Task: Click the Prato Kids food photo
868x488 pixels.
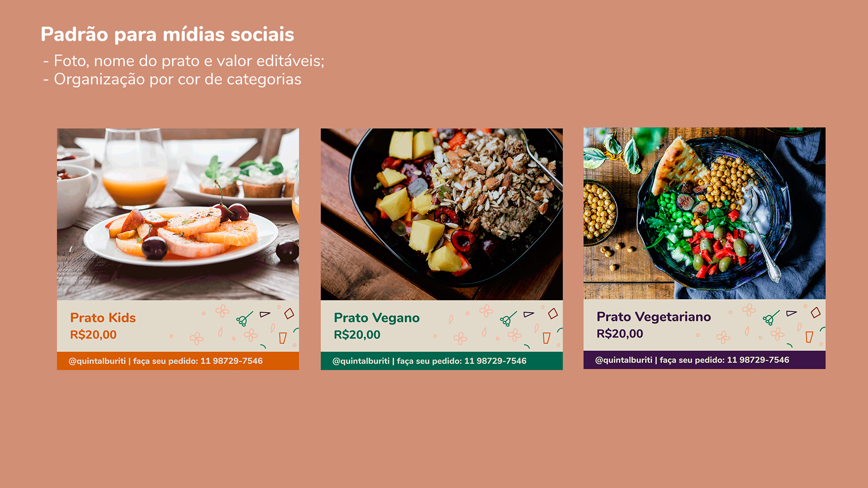Action: (x=178, y=214)
